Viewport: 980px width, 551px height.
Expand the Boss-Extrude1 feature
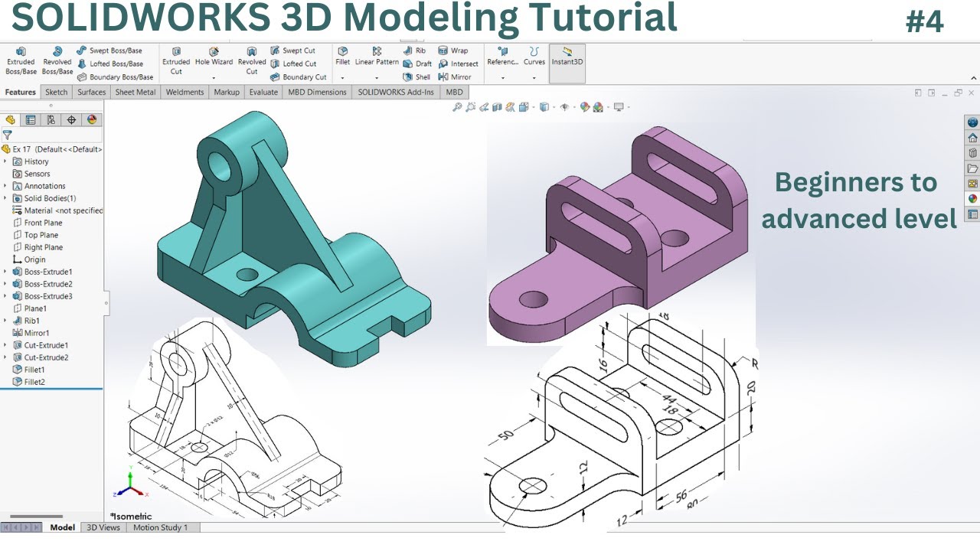click(x=5, y=272)
